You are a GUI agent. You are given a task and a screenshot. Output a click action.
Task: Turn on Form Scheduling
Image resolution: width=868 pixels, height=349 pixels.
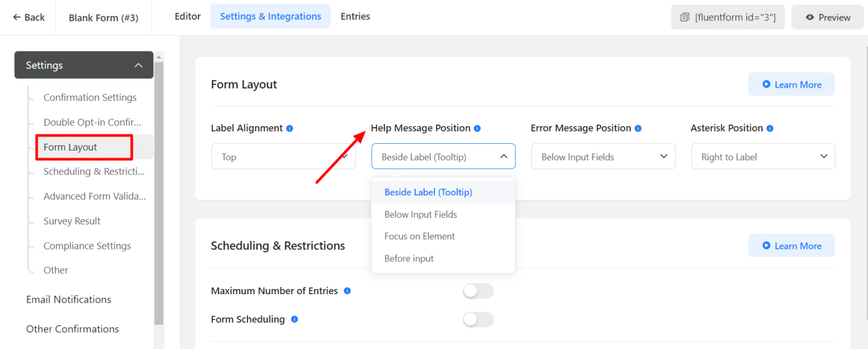(478, 319)
